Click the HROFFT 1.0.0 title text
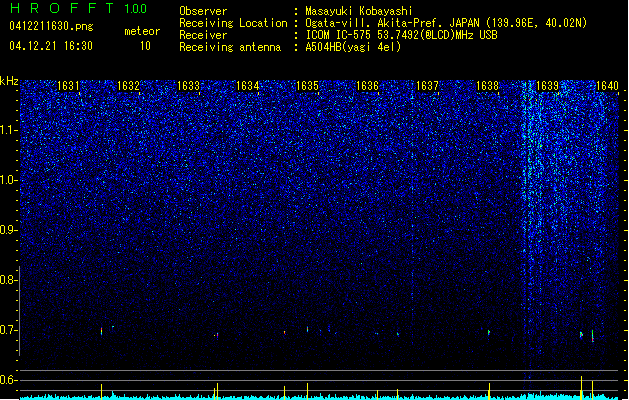 [x=79, y=8]
